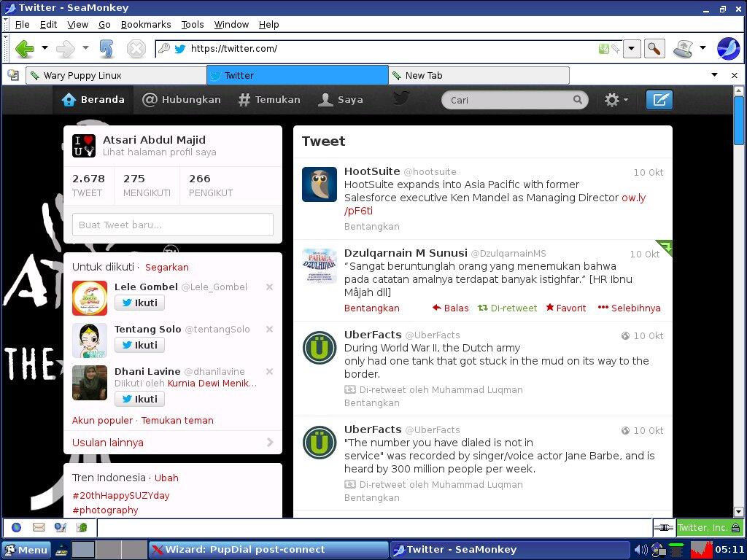Switch to Wizard PupDial post-connect window
The width and height of the screenshot is (747, 560).
[268, 550]
